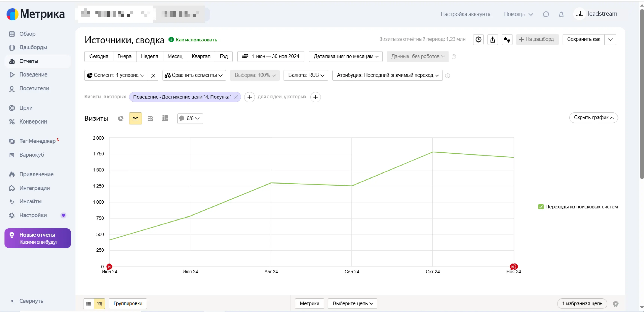Expand the Валюта RUB dropdown

pos(306,75)
